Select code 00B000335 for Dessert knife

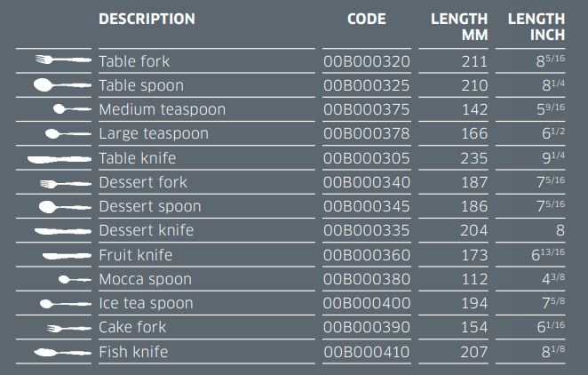point(367,230)
